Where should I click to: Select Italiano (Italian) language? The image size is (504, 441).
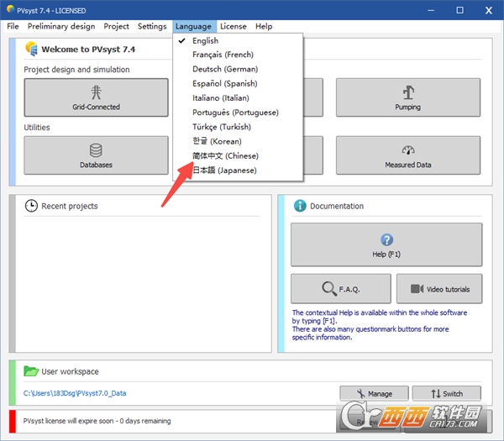(x=238, y=98)
